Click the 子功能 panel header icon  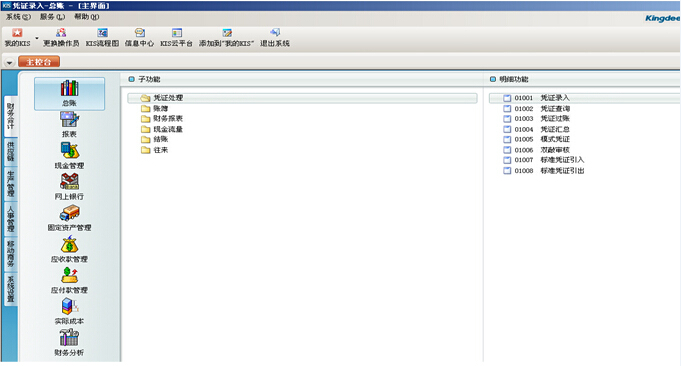point(131,79)
